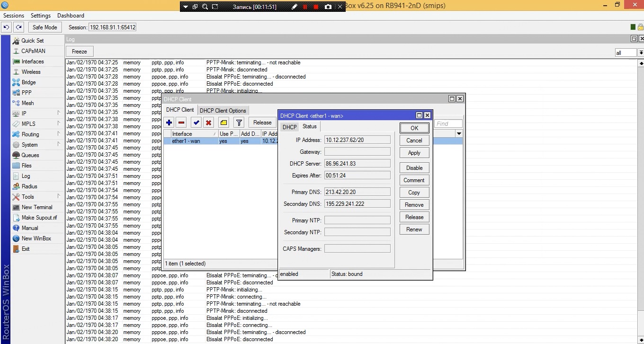Remove the entry using the red minus icon
Viewport: 644px width, 344px height.
point(181,123)
